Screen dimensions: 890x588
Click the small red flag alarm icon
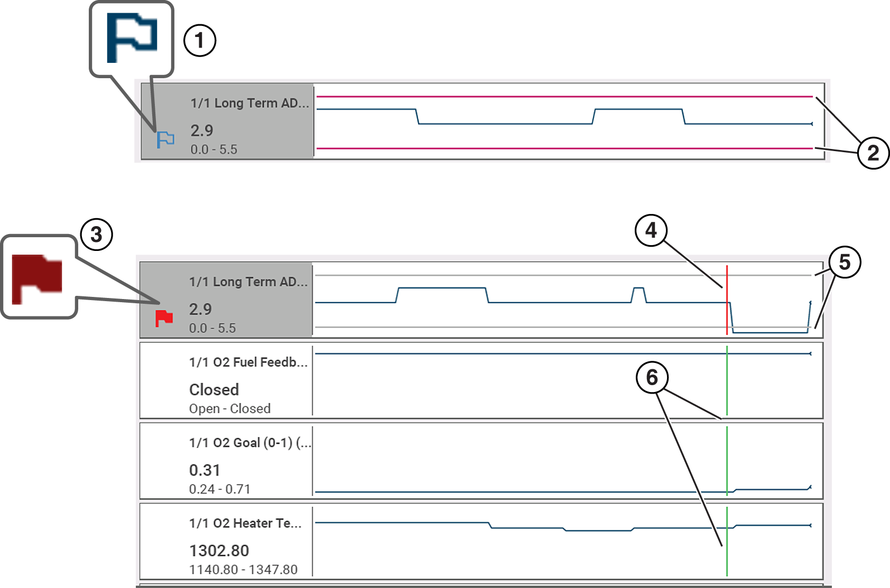point(164,318)
